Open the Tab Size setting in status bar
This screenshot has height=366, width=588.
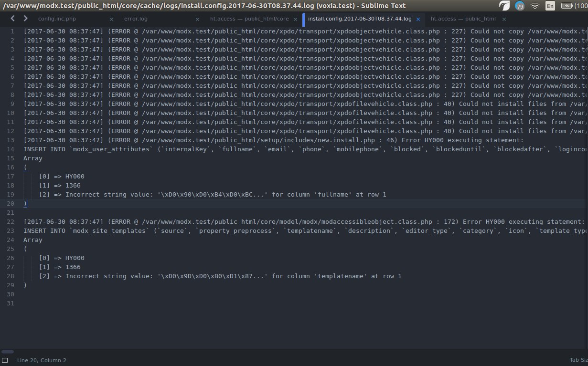(x=578, y=360)
